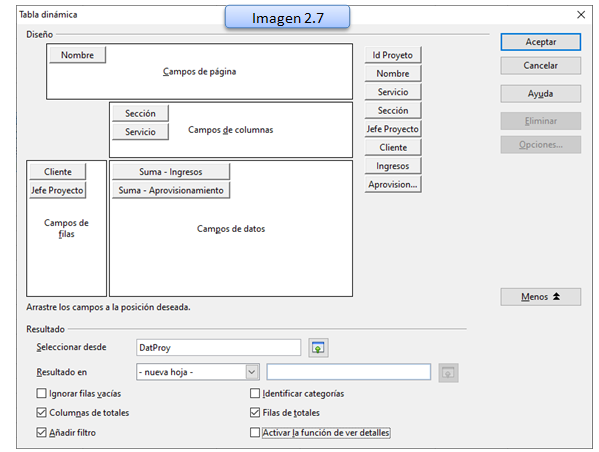
Task: Select the 'Cliente' field in row fields
Action: pos(58,172)
